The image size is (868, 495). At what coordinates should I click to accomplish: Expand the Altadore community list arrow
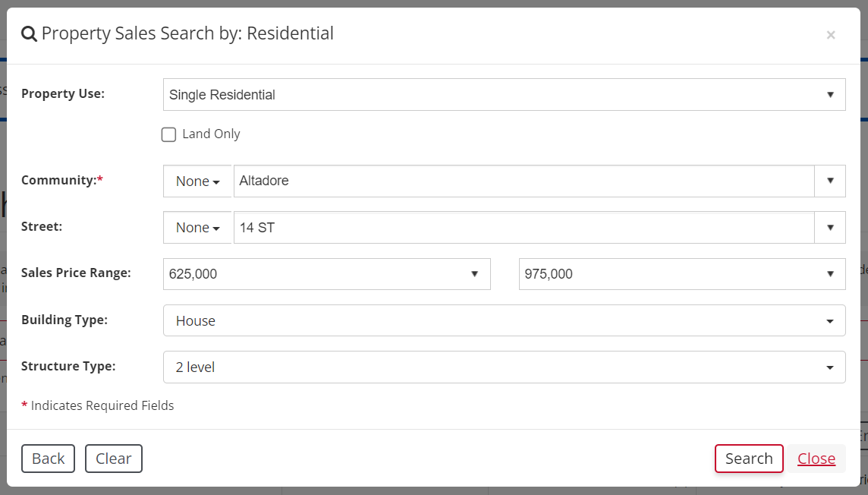click(x=830, y=181)
